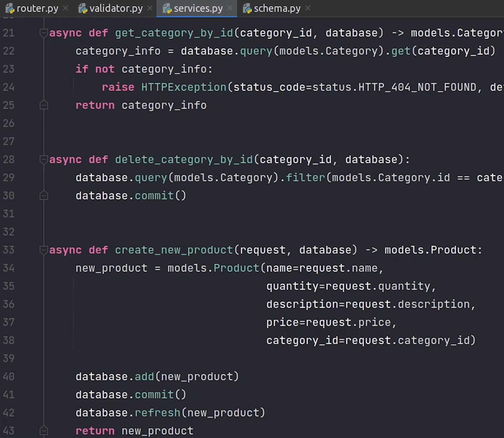Click fold end marker at line 30

coord(44,196)
